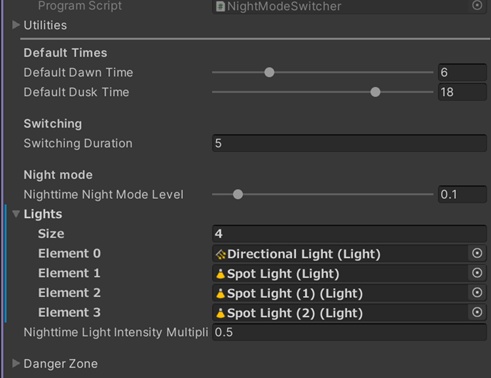This screenshot has width=491, height=378.
Task: Open object picker for Spot Light (2) element
Action: [477, 312]
